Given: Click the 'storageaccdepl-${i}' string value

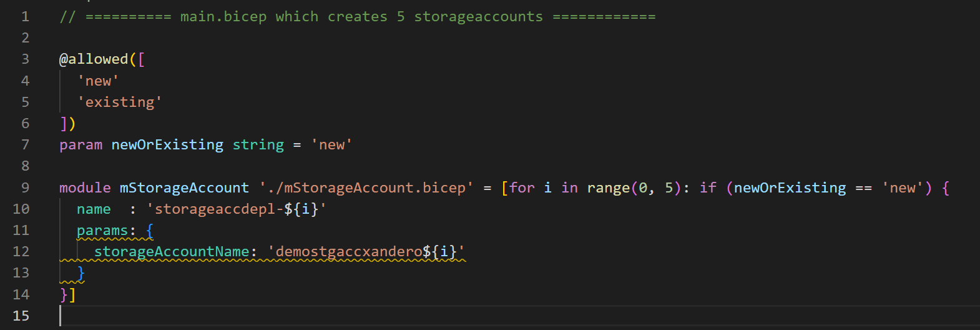Looking at the screenshot, I should [237, 209].
